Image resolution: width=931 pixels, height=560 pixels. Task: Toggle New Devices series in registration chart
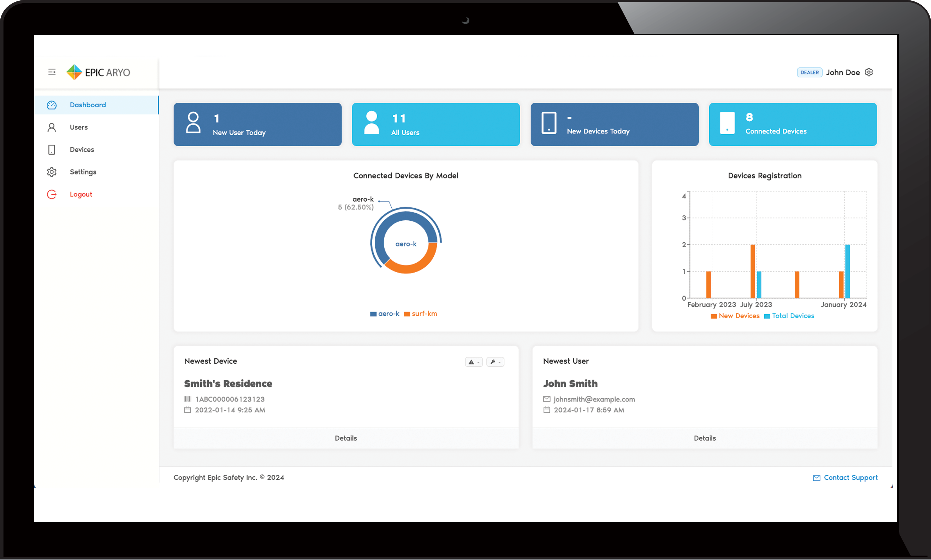click(x=735, y=316)
